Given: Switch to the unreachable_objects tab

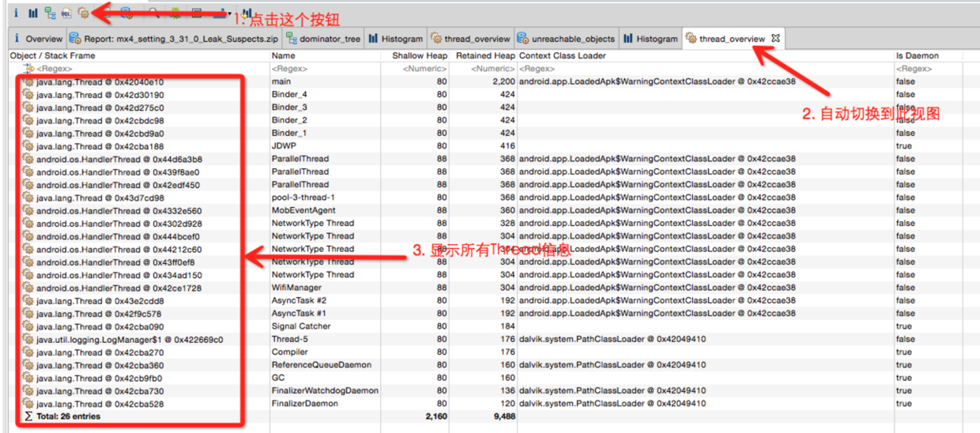Looking at the screenshot, I should [x=565, y=39].
